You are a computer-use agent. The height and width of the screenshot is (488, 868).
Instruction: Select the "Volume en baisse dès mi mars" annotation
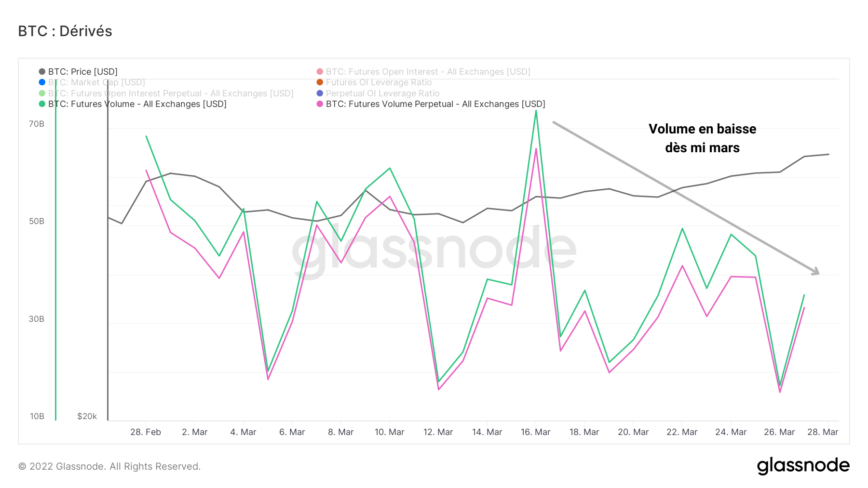point(702,138)
